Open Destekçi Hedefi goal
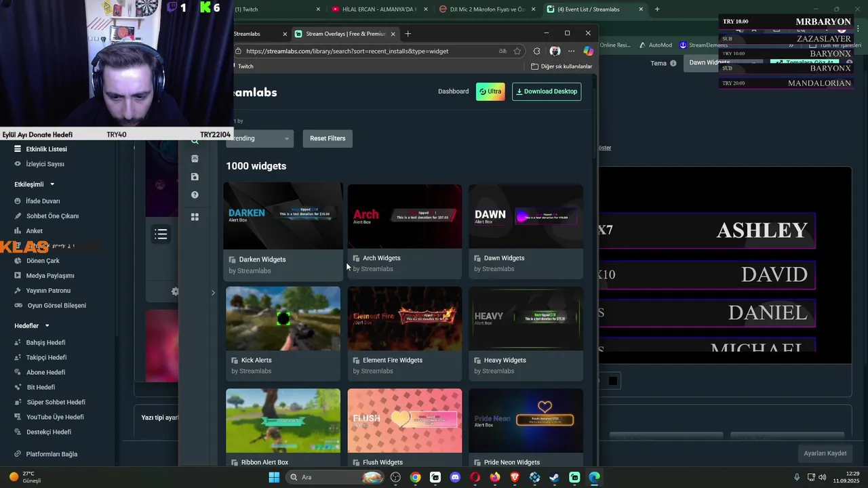 (42, 432)
